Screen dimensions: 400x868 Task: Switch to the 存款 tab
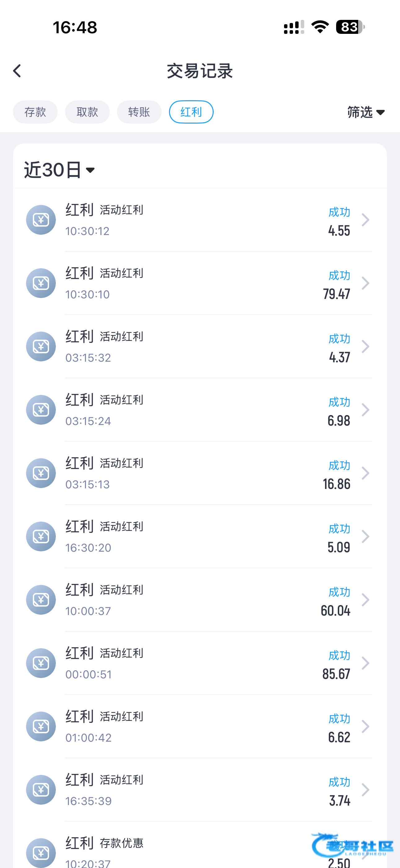[x=35, y=112]
